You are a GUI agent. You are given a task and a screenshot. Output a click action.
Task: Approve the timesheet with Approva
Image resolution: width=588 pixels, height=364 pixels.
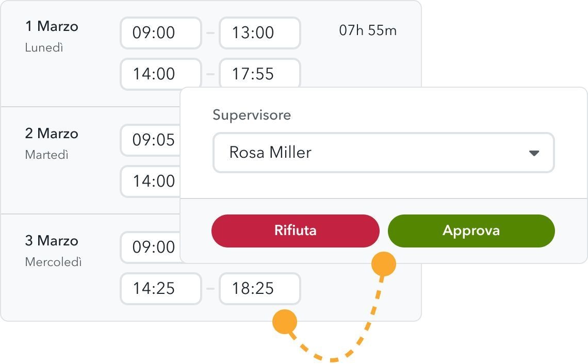tap(471, 230)
